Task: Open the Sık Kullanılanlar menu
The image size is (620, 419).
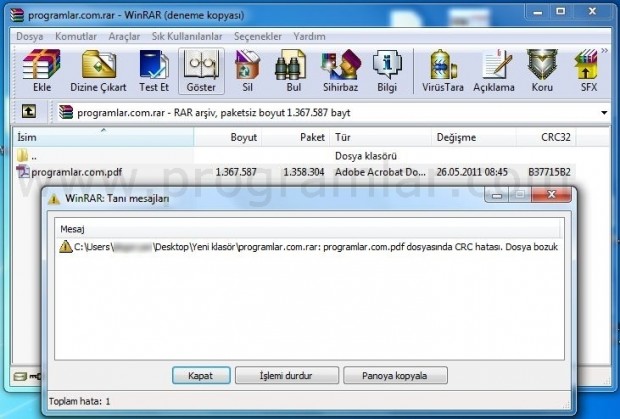Action: pos(187,37)
